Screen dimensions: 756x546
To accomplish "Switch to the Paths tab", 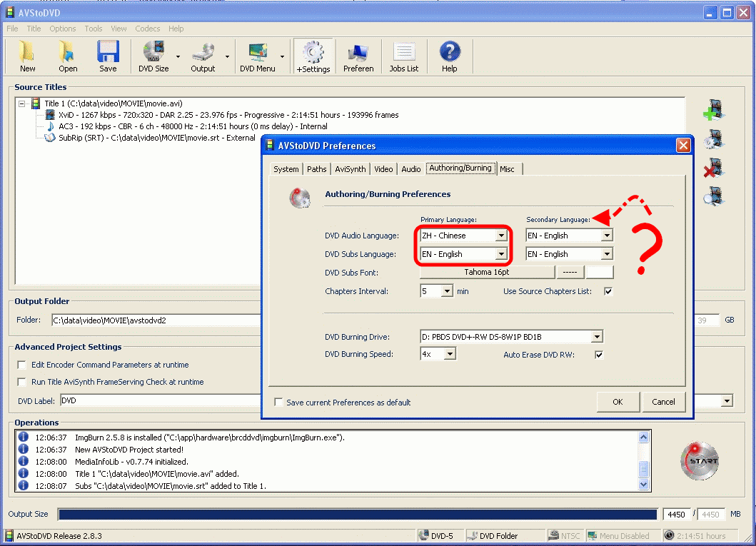I will coord(317,169).
